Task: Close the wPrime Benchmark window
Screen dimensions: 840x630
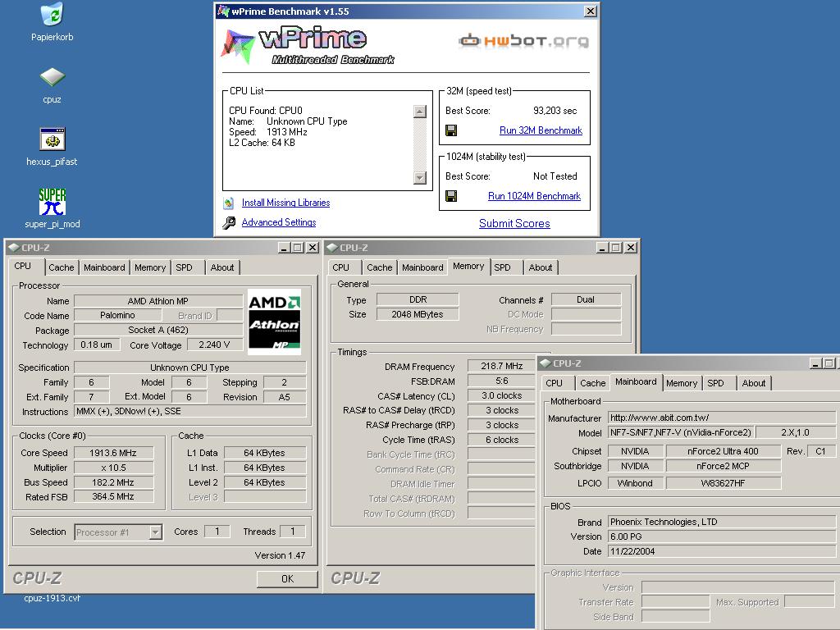Action: pos(590,11)
